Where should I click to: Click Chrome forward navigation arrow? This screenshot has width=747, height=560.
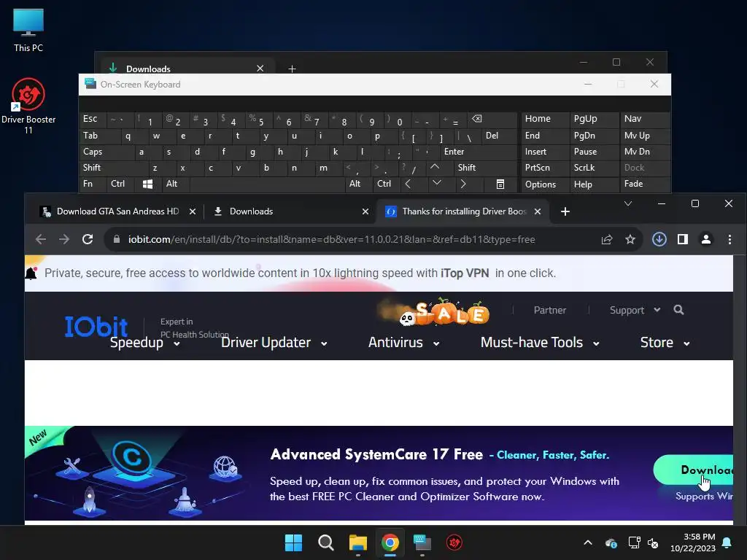[64, 239]
